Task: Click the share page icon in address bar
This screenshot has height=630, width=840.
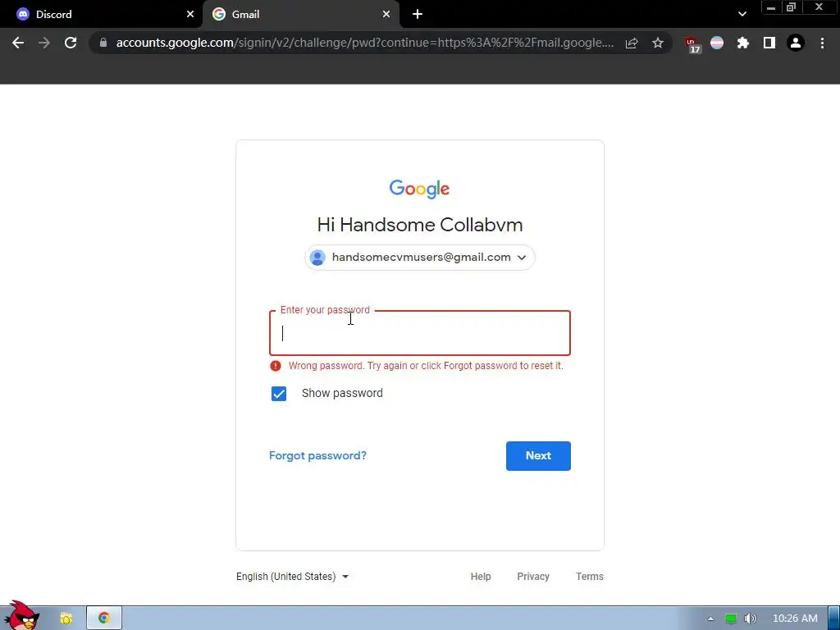Action: [x=632, y=43]
